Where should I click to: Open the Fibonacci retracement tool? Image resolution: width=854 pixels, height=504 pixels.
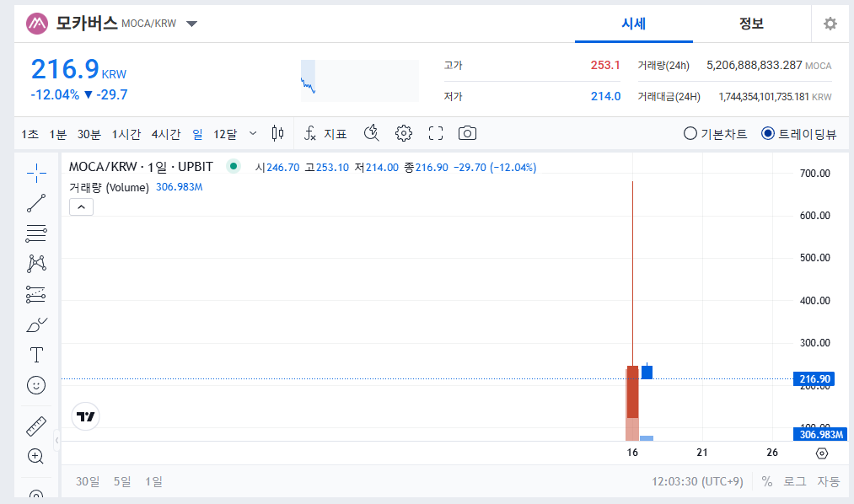pos(36,233)
